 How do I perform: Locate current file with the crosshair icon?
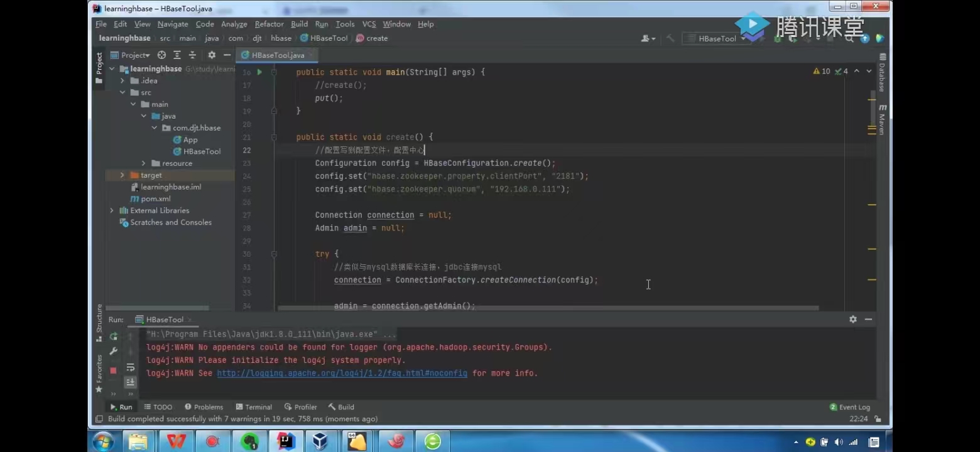(x=161, y=55)
